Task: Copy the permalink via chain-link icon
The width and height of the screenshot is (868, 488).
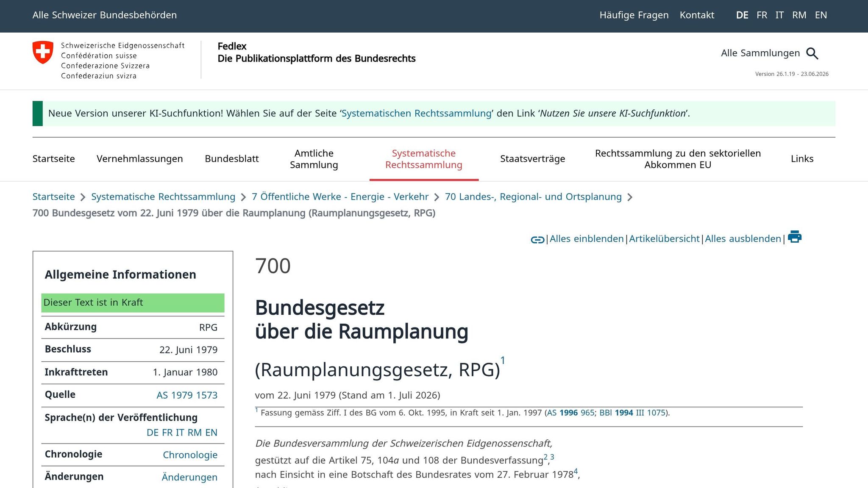Action: pyautogui.click(x=537, y=240)
